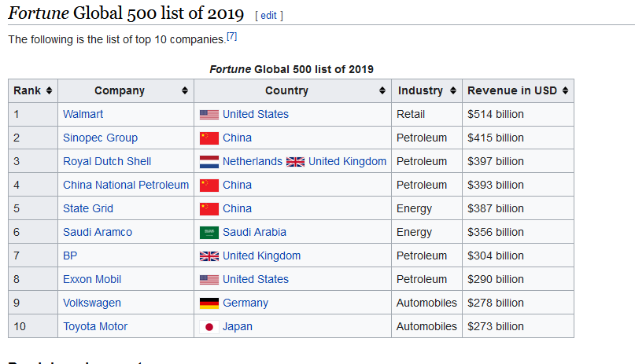Viewport: 635px width, 364px height.
Task: Click the Revenue in USD column header
Action: [x=518, y=90]
